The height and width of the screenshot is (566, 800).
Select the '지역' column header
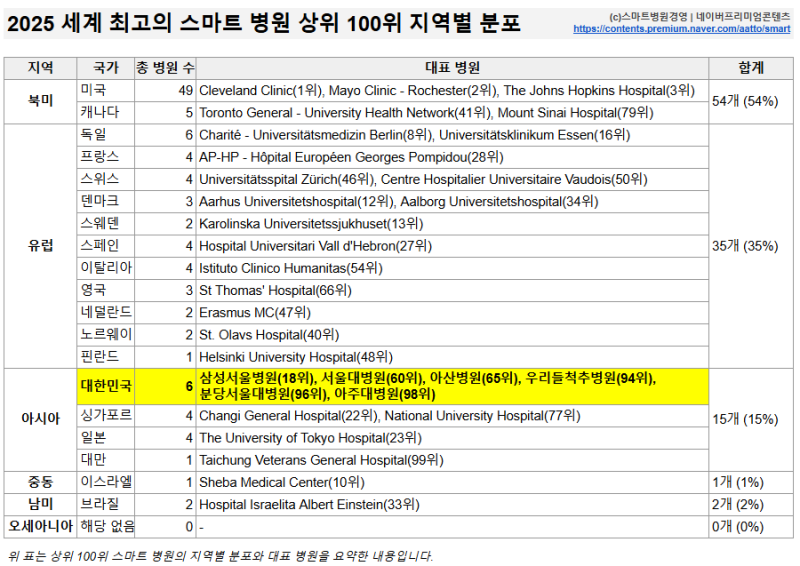click(x=40, y=68)
